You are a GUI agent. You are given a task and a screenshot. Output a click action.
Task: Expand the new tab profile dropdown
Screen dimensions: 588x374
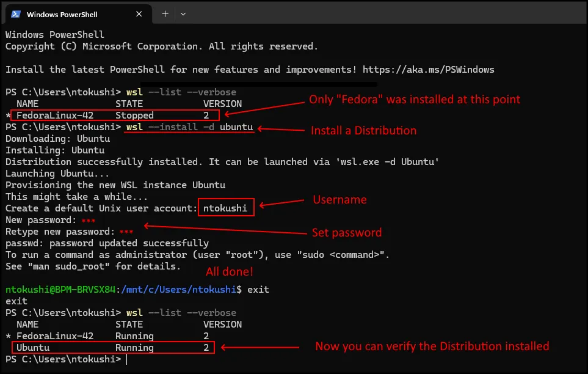coord(183,13)
